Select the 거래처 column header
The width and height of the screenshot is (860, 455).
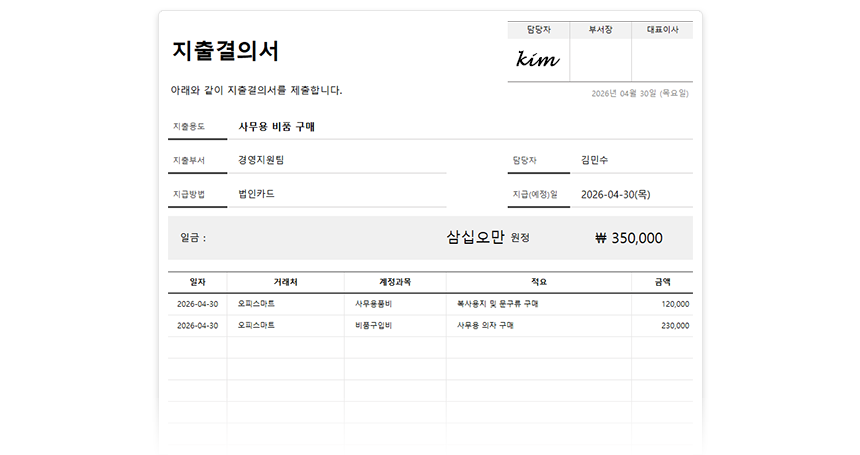coord(286,282)
